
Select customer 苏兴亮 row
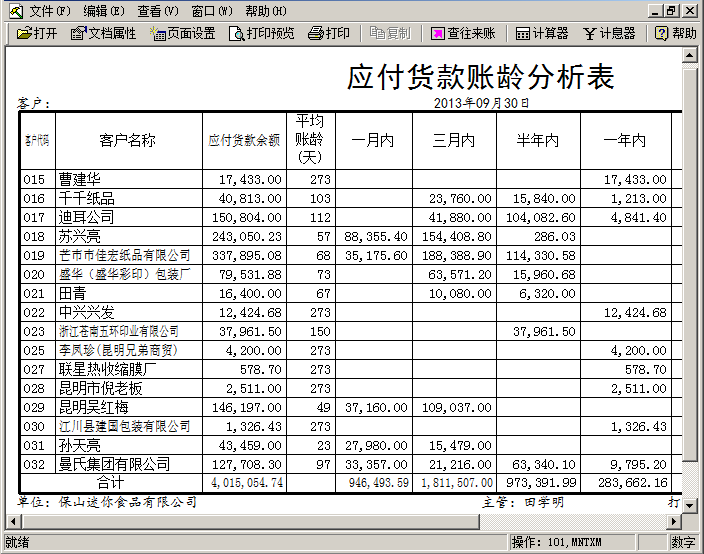pos(79,236)
